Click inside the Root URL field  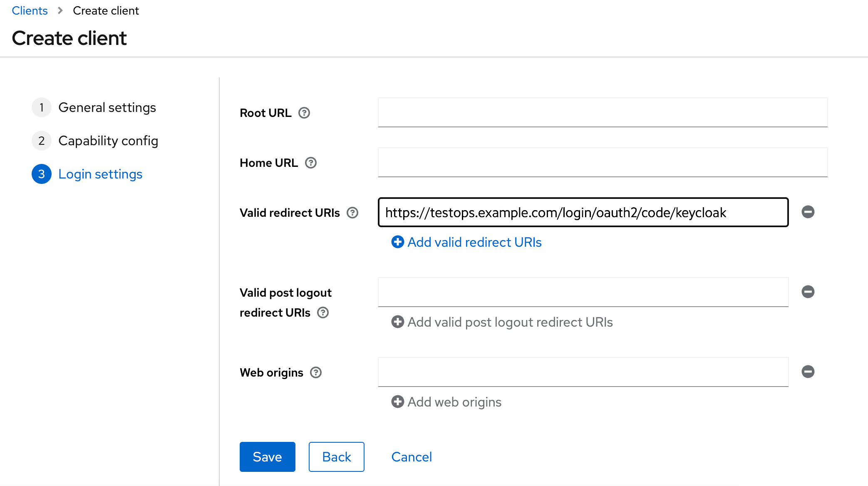click(x=602, y=112)
